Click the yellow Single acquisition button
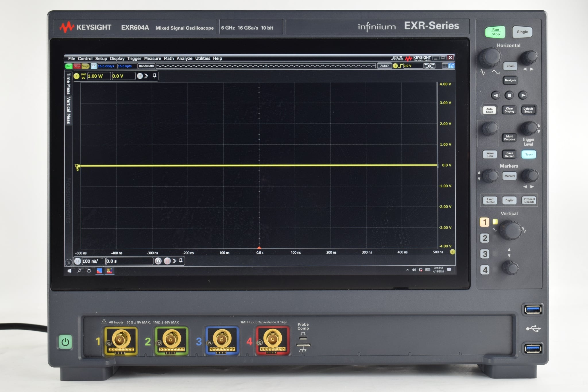Image resolution: width=588 pixels, height=392 pixels. point(86,66)
